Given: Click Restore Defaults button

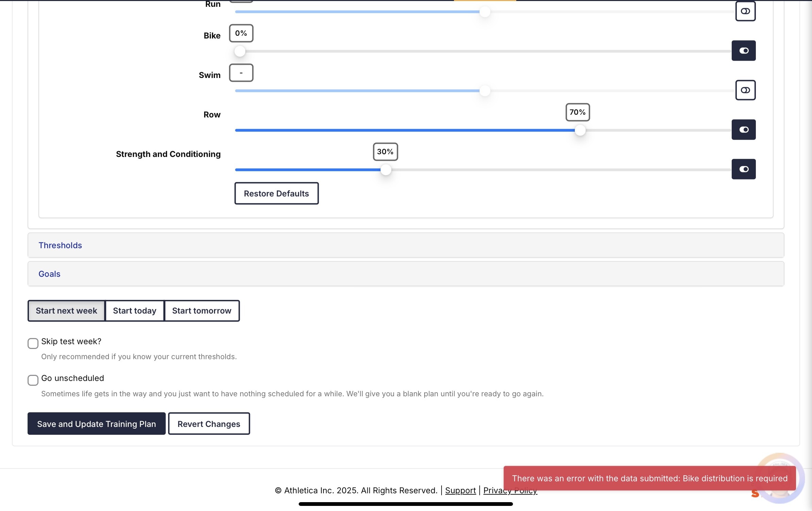Looking at the screenshot, I should 276,193.
